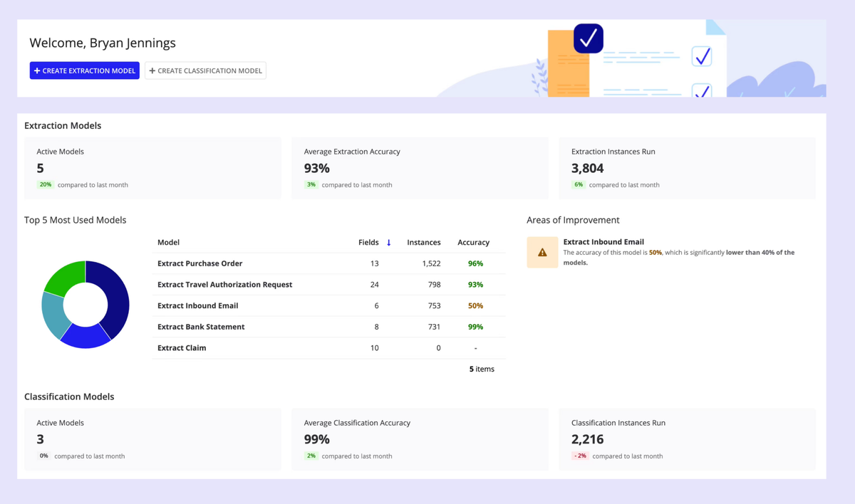The height and width of the screenshot is (504, 855).
Task: Click the red -2% badge under Classification Instances Run
Action: 580,456
